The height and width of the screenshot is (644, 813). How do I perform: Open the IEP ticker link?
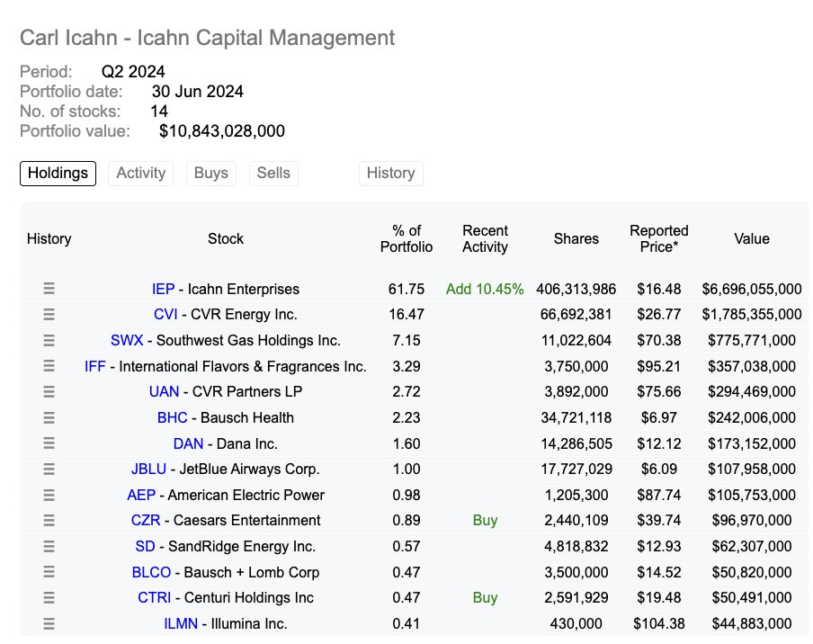click(x=163, y=289)
